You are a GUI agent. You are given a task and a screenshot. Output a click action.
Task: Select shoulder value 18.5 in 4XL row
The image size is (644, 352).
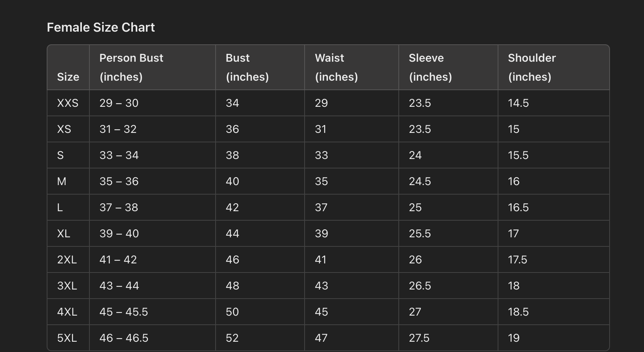(x=518, y=312)
